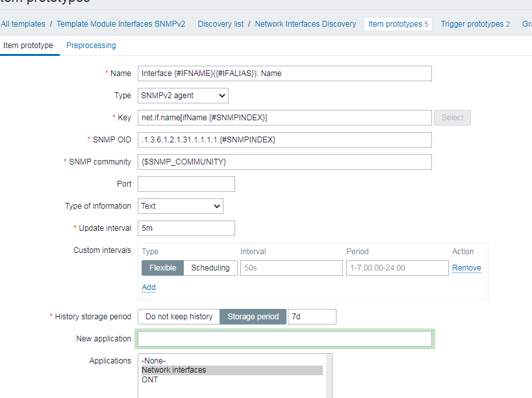Click the Name input field
Image resolution: width=532 pixels, height=398 pixels.
click(x=285, y=73)
